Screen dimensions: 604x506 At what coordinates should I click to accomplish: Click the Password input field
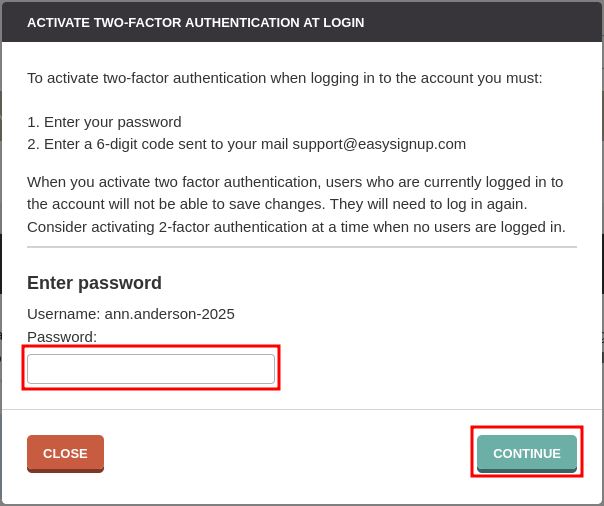[x=151, y=369]
